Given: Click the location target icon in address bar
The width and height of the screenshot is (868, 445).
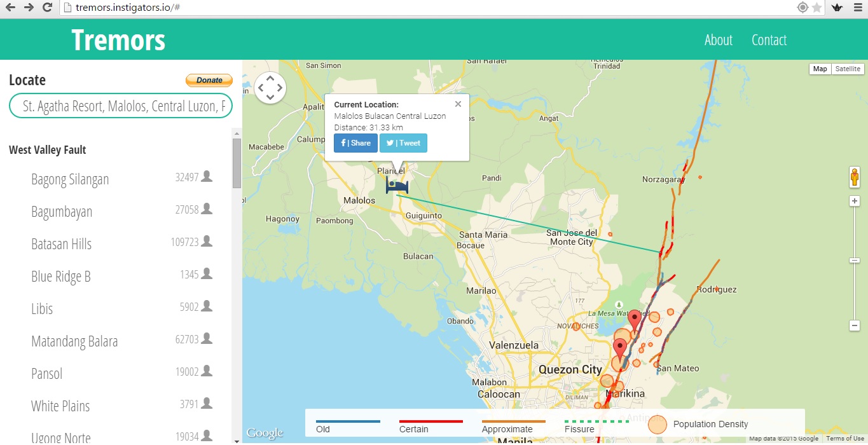Looking at the screenshot, I should (x=803, y=8).
